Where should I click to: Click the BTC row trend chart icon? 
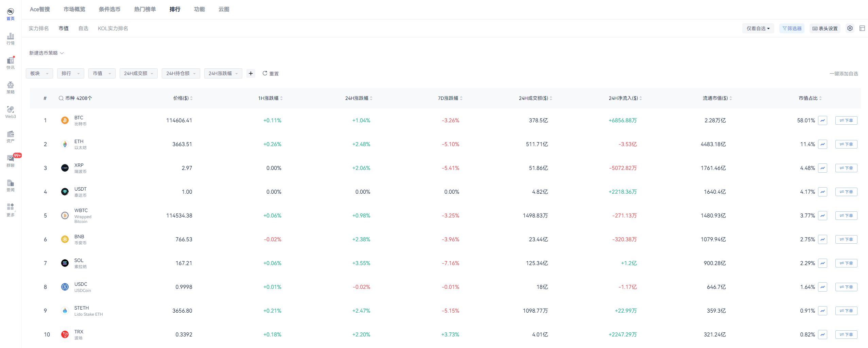click(x=822, y=121)
